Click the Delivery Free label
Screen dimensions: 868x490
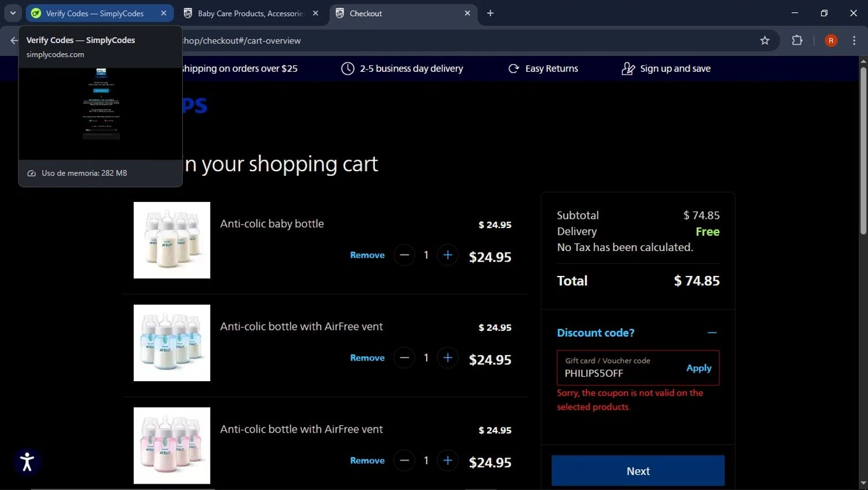pyautogui.click(x=707, y=231)
